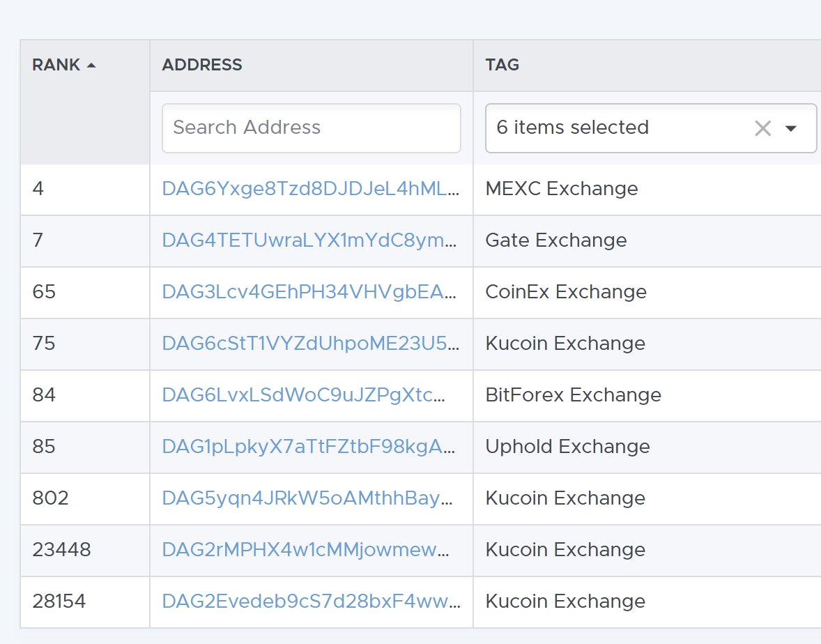Open address DAG2Evedeb9cS7d28bxF4ww...
Image resolution: width=821 pixels, height=644 pixels.
point(311,601)
